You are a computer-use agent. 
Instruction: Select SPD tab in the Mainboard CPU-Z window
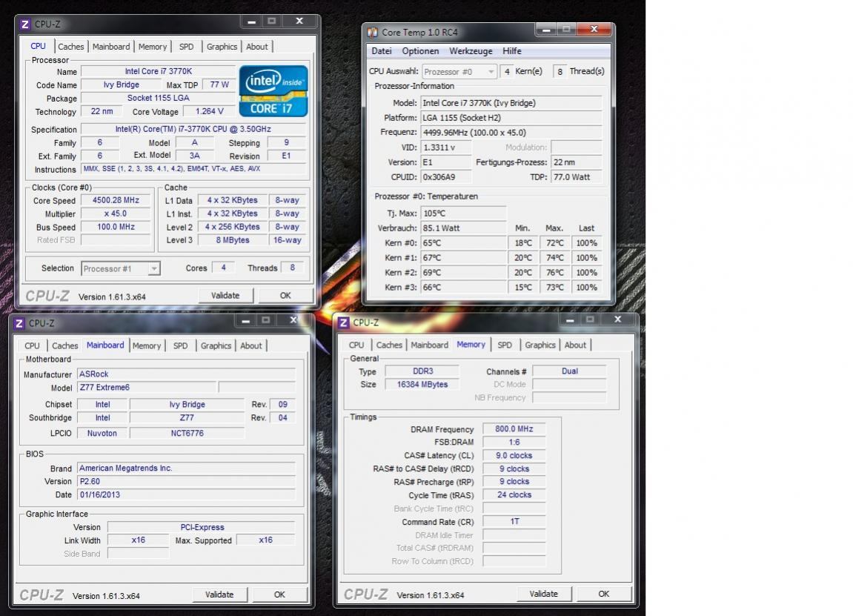(180, 346)
